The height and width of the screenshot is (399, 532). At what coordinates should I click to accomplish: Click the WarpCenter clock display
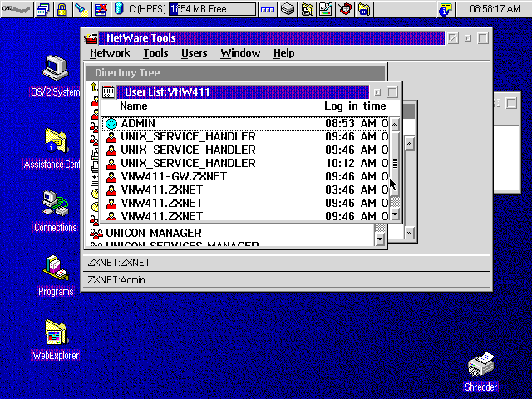[494, 9]
